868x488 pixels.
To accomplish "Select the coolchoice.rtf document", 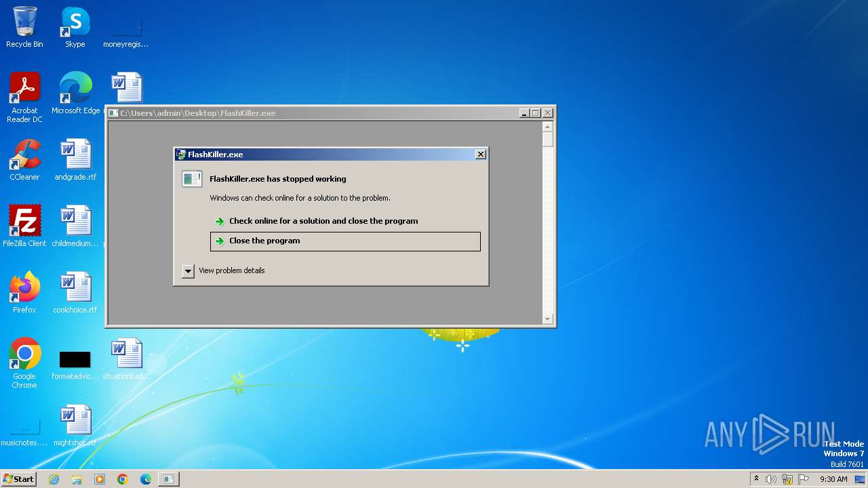I will click(x=75, y=293).
